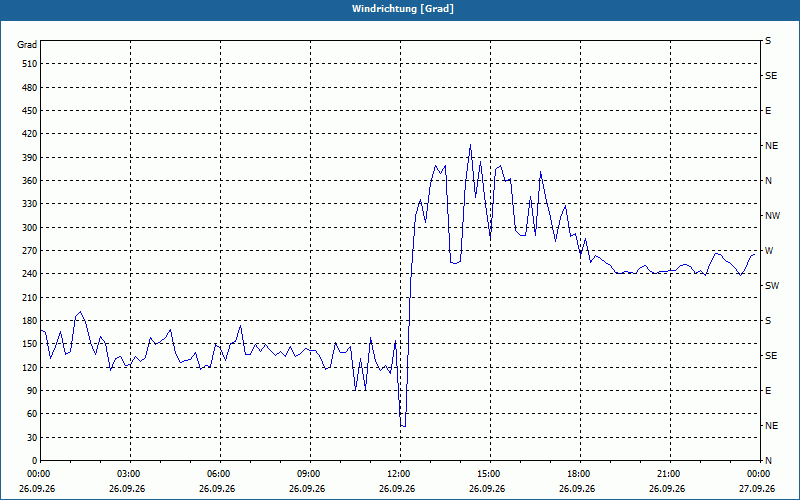Screen dimensions: 800x500
Task: Click the 26.09.26 date under 18:00
Action: click(577, 489)
